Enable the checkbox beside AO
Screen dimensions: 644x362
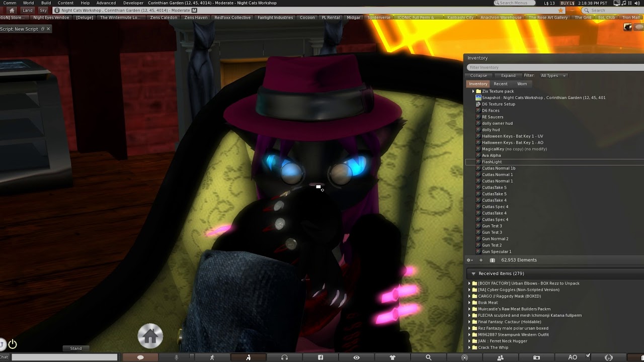[588, 356]
